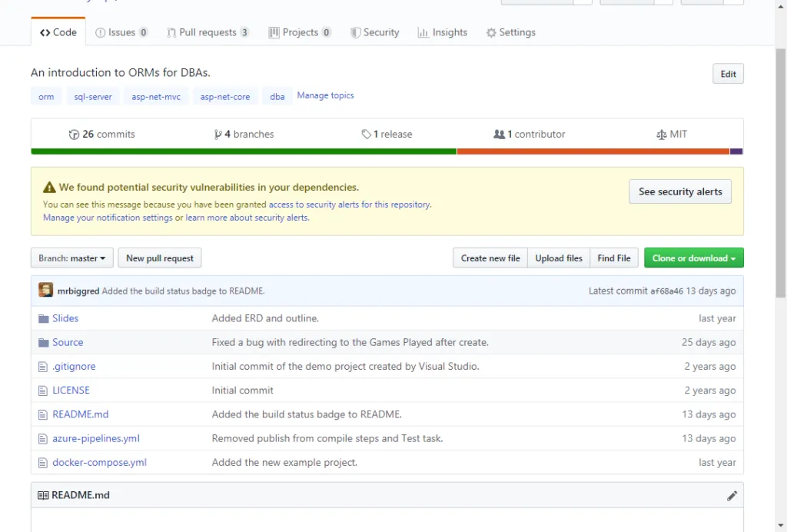787x532 pixels.
Task: Open README.md in file list
Action: pos(80,414)
